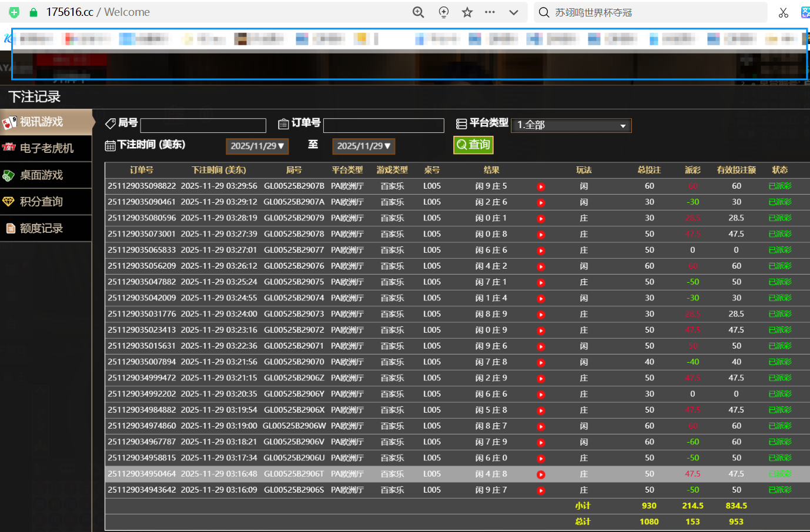Screen dimensions: 810x532
Task: Open the 平台类型 dropdown showing 1.全部
Action: (x=571, y=125)
